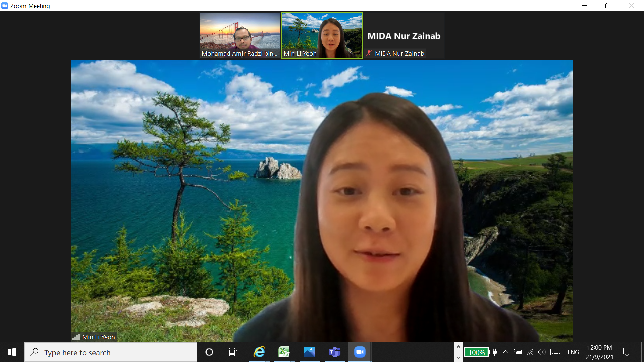Close the Zoom Meeting window

(632, 6)
